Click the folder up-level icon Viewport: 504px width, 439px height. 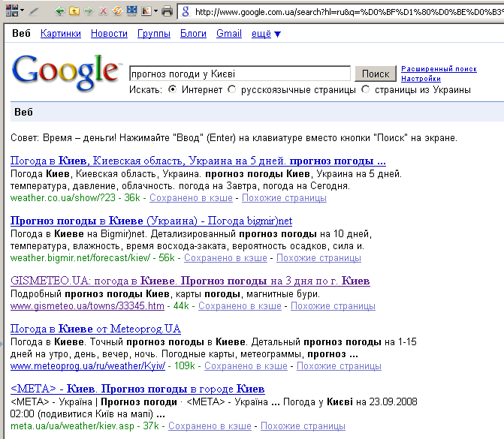[x=74, y=11]
